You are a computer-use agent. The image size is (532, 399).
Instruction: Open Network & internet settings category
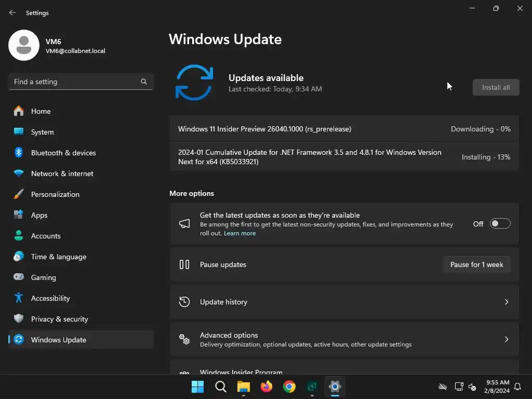81,174
